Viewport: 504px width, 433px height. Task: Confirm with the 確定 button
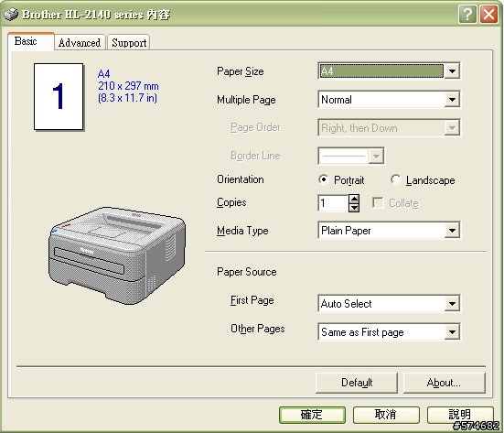[312, 415]
